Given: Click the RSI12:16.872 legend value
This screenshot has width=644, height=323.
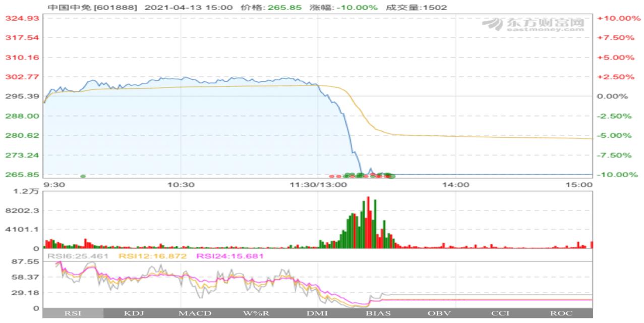Looking at the screenshot, I should [152, 256].
